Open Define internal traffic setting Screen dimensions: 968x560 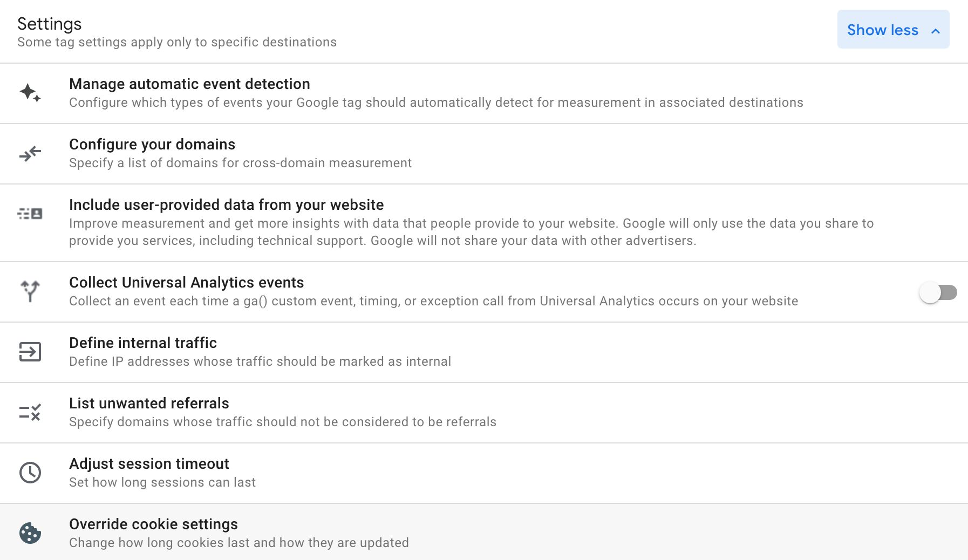[484, 352]
